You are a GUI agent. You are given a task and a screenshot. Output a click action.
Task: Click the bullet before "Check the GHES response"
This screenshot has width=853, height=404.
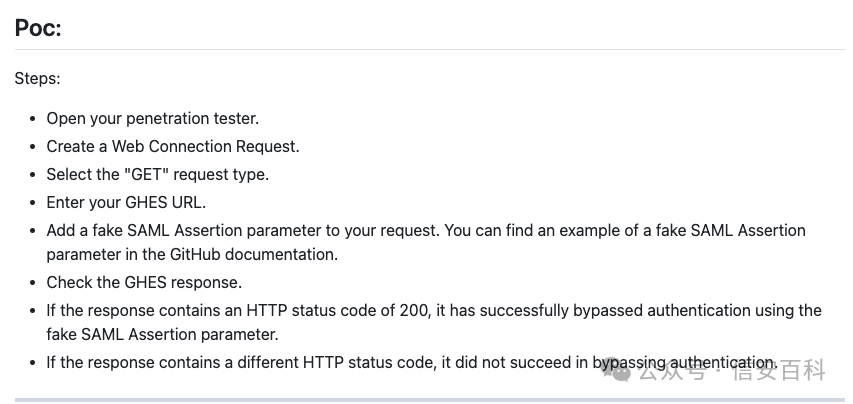click(33, 283)
